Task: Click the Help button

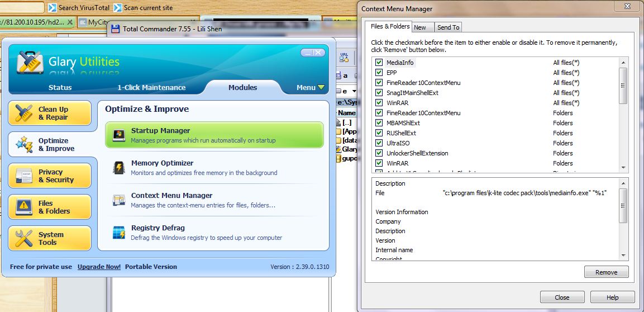Action: pos(612,297)
